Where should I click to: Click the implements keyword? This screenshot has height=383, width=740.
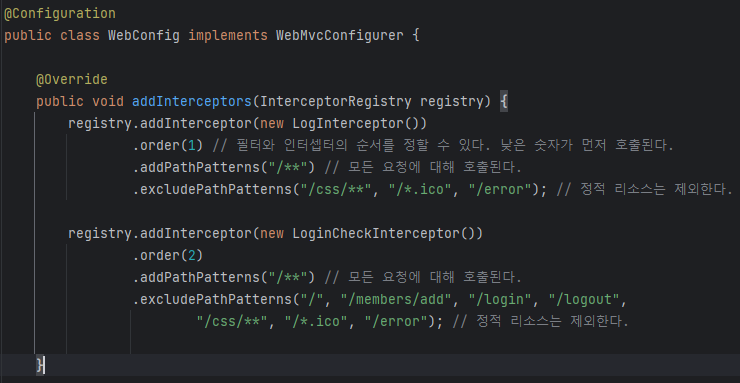coord(228,36)
